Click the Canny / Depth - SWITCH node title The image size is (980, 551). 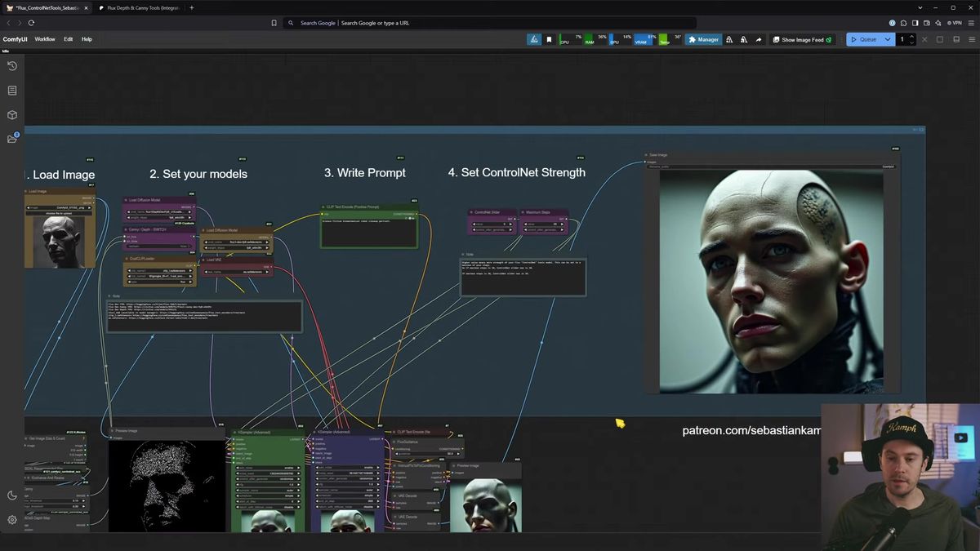(x=147, y=229)
